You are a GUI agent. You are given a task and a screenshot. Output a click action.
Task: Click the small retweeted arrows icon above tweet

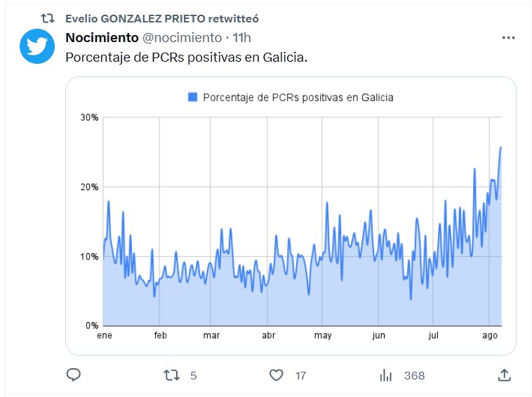[47, 18]
